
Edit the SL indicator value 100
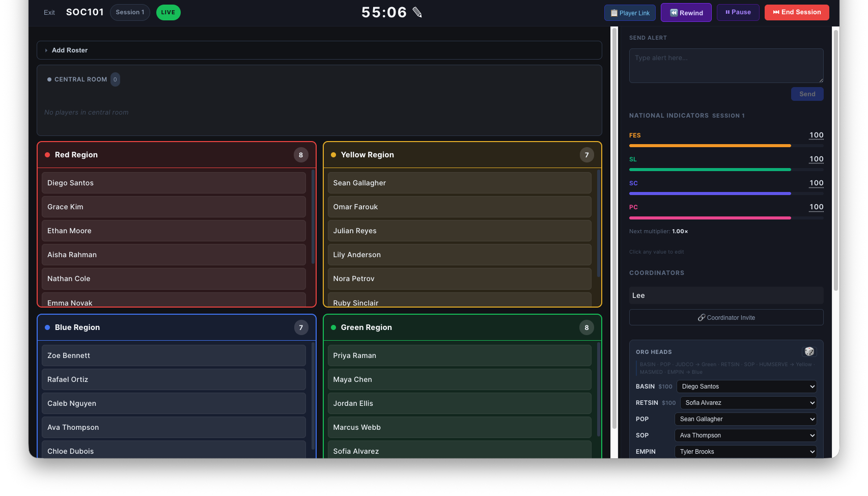(816, 159)
